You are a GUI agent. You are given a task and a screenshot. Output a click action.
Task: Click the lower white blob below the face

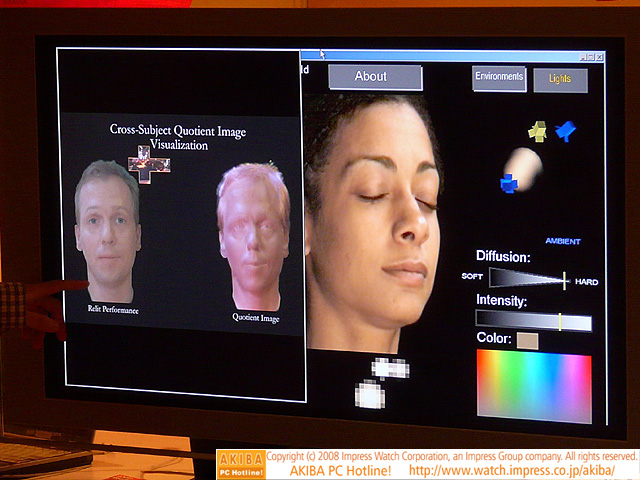click(x=370, y=395)
